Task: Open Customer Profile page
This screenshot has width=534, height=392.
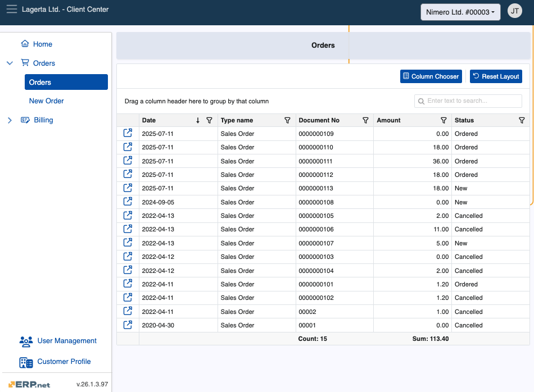Action: 64,362
